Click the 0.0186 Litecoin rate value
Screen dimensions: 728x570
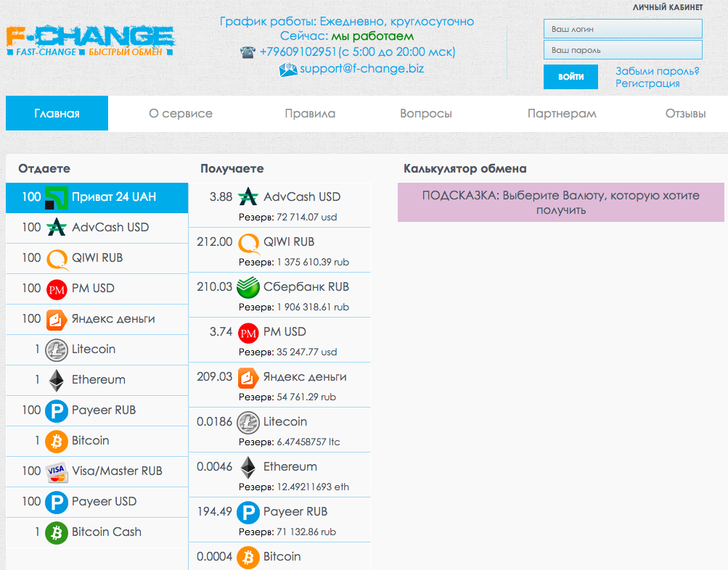coord(215,421)
